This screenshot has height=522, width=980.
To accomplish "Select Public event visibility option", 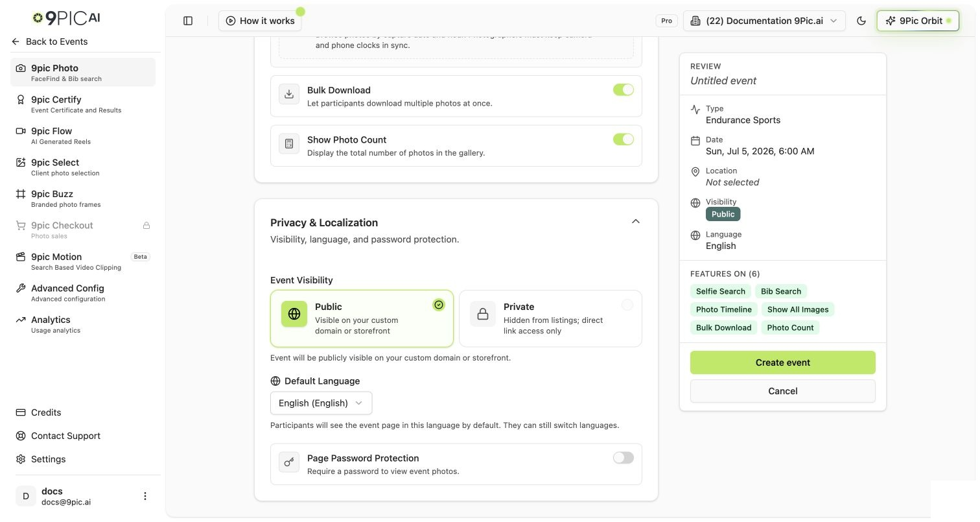I will (x=362, y=318).
